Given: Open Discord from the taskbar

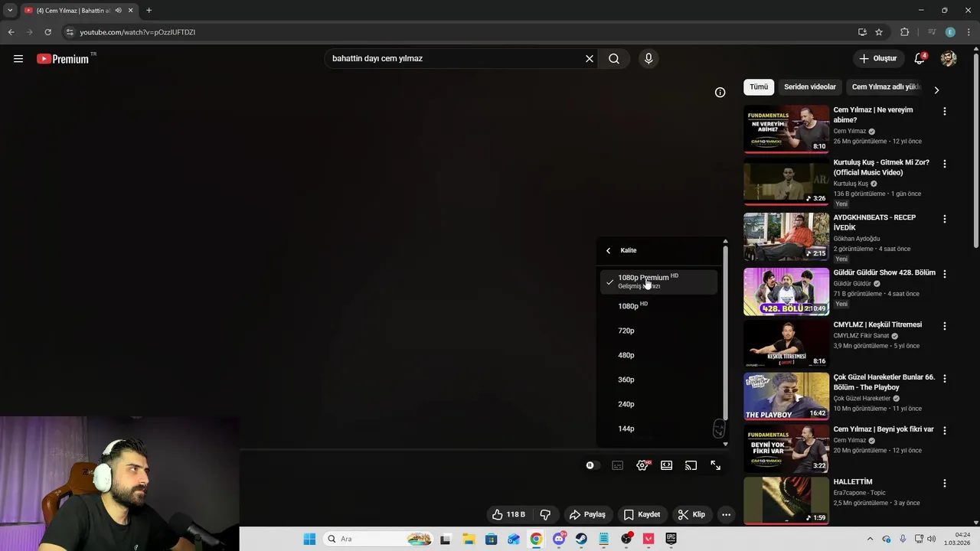Looking at the screenshot, I should [559, 539].
